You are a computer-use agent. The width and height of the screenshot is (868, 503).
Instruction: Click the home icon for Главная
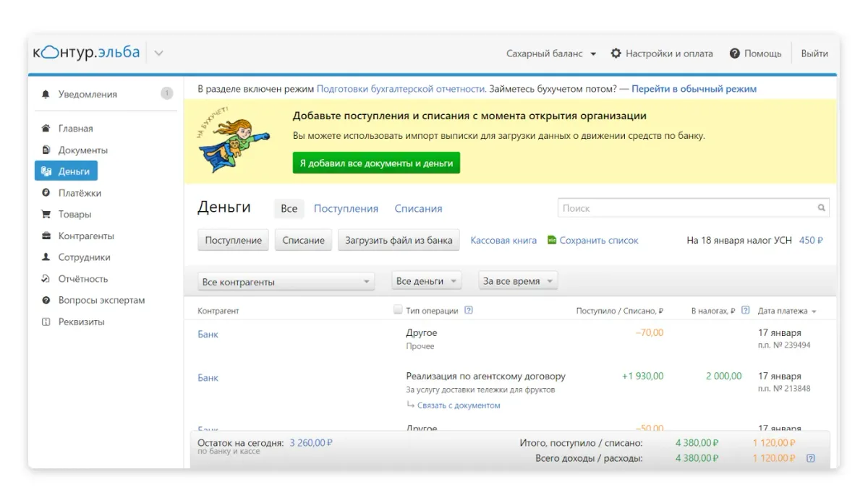pyautogui.click(x=46, y=129)
